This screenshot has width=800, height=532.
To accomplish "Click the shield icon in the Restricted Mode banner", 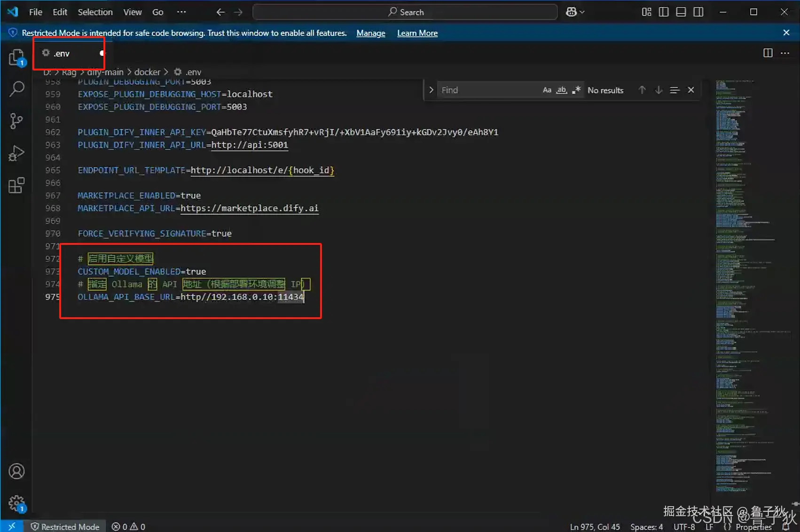I will click(13, 32).
